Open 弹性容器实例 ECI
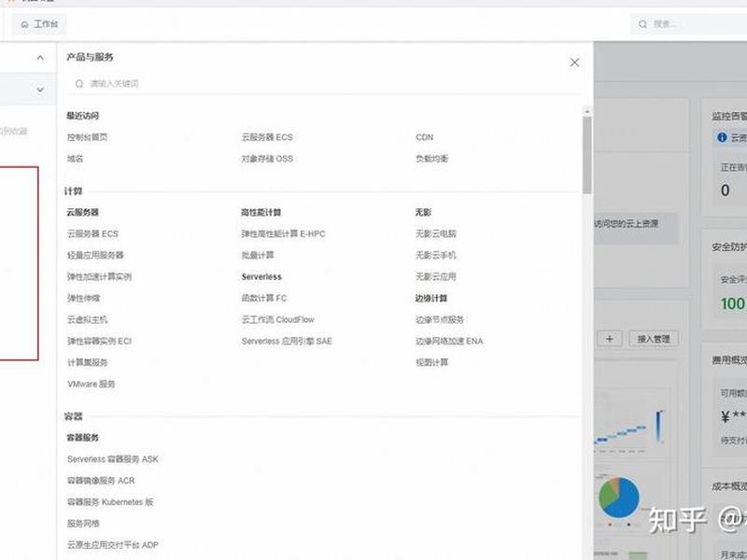This screenshot has width=747, height=560. coord(99,341)
